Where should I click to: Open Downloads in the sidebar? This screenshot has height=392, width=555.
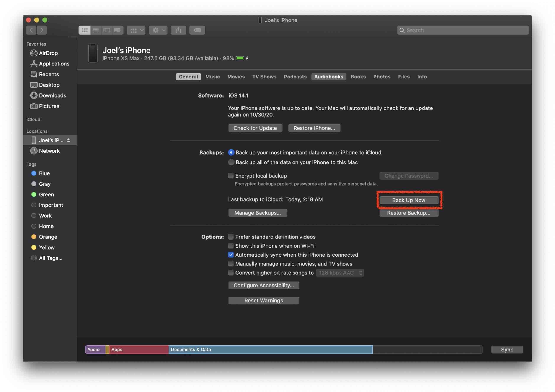48,96
